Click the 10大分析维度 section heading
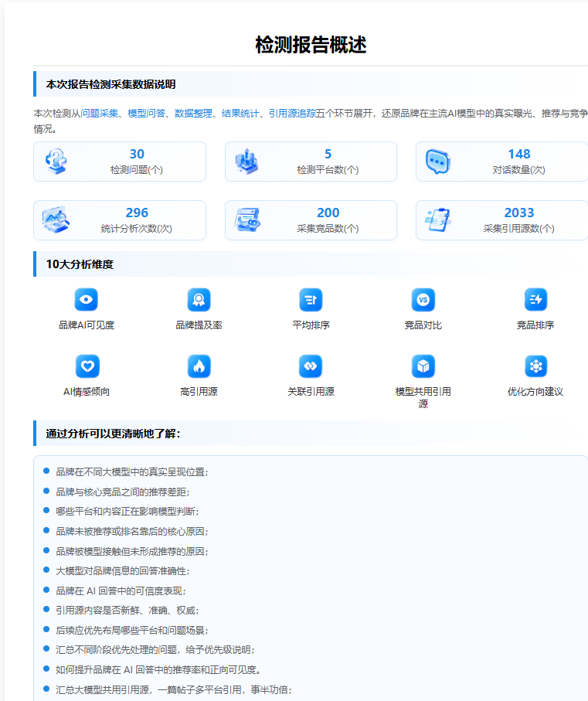 point(80,264)
